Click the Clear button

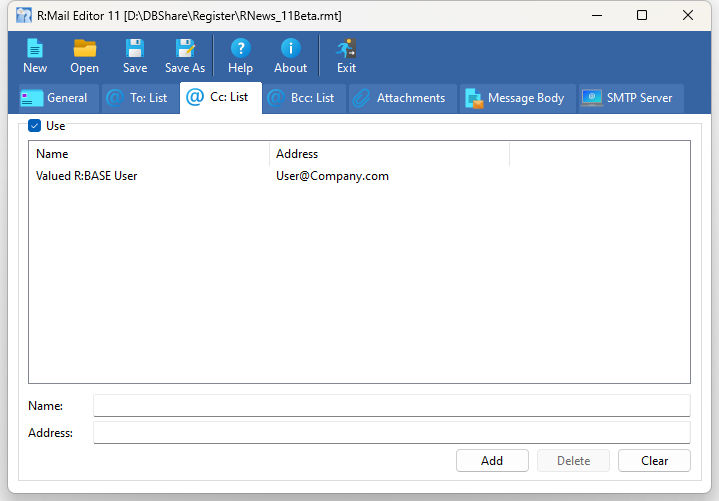coord(654,461)
